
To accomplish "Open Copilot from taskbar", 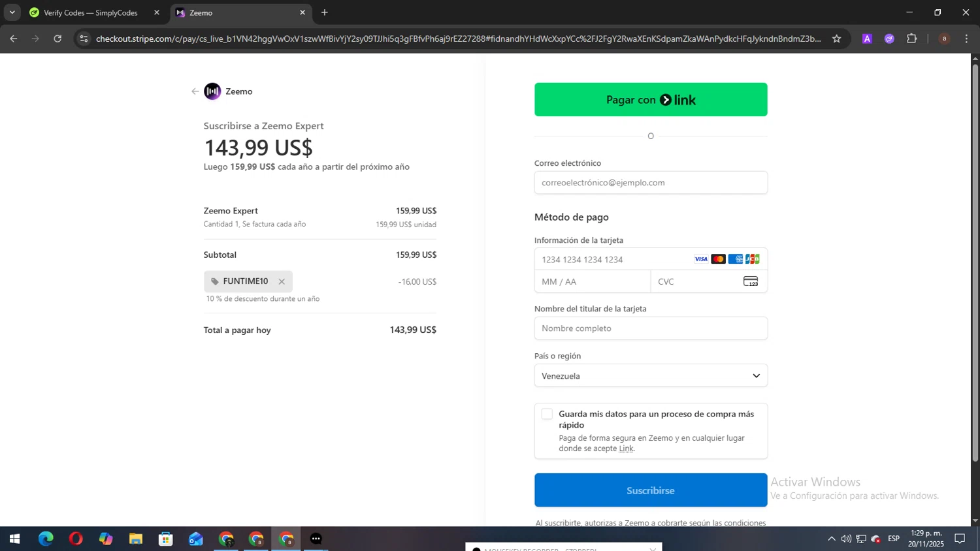I will point(106,539).
